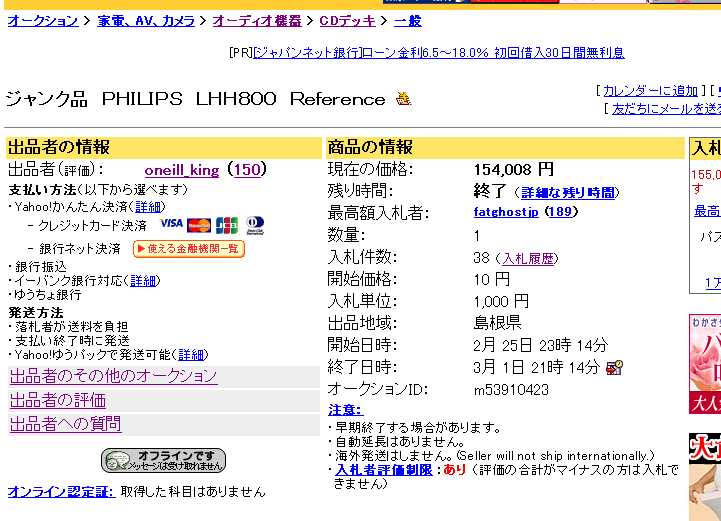Open 出品者の評価 link
The width and height of the screenshot is (721, 521).
(x=58, y=400)
